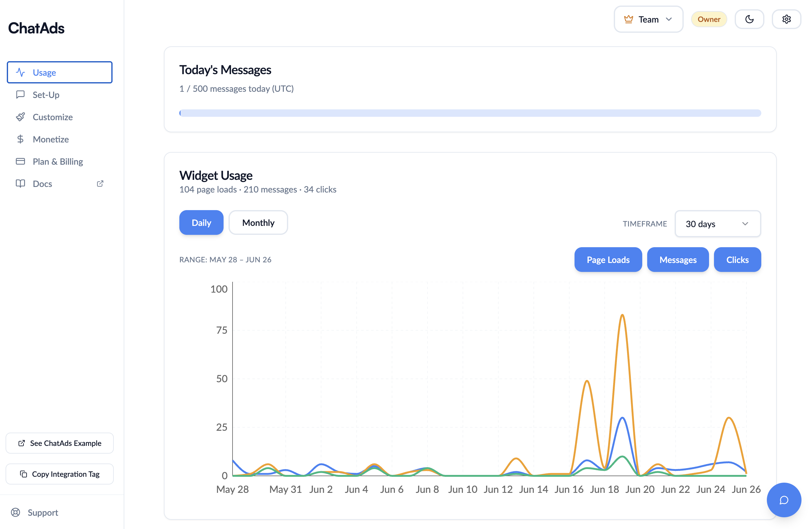Click the crown icon in Team selector
Viewport: 812px width, 529px height.
coord(628,19)
